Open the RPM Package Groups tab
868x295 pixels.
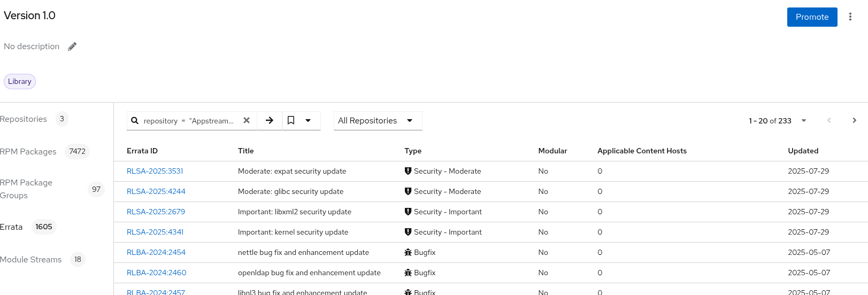tap(26, 189)
